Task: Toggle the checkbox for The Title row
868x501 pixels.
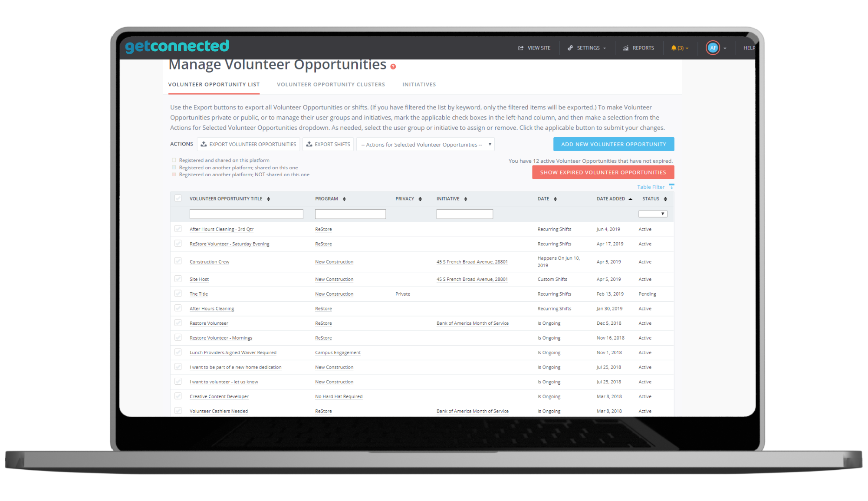Action: coord(178,293)
